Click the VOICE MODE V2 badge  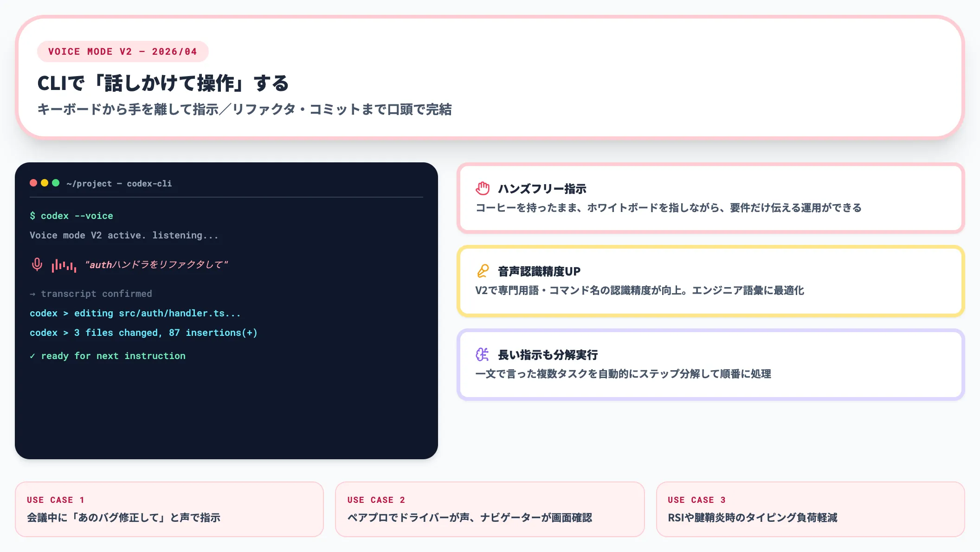[x=122, y=51]
